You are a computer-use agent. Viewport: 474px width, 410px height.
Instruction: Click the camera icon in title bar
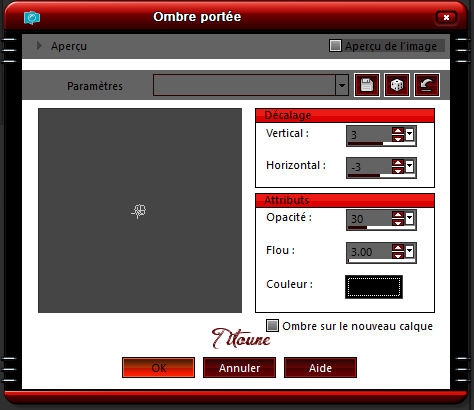click(x=32, y=18)
